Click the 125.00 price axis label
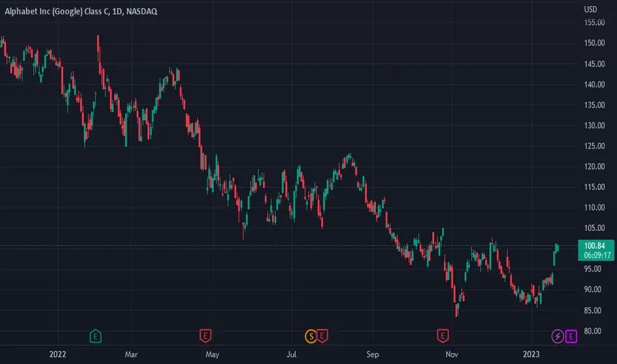617x364 pixels. coord(594,146)
